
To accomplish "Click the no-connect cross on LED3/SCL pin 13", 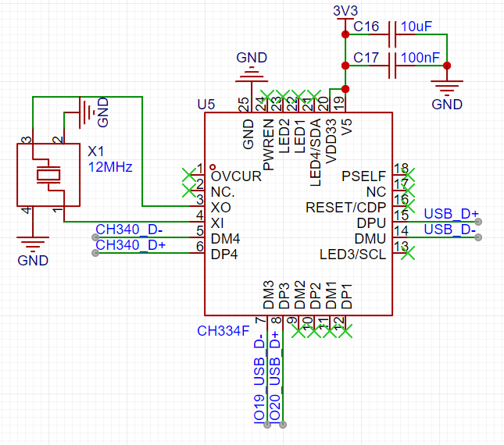I will (408, 253).
